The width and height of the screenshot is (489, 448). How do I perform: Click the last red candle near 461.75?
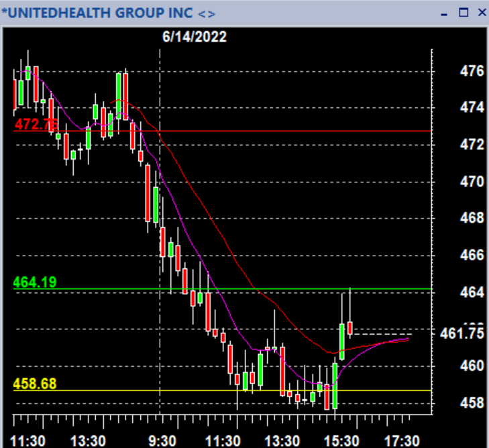350,328
